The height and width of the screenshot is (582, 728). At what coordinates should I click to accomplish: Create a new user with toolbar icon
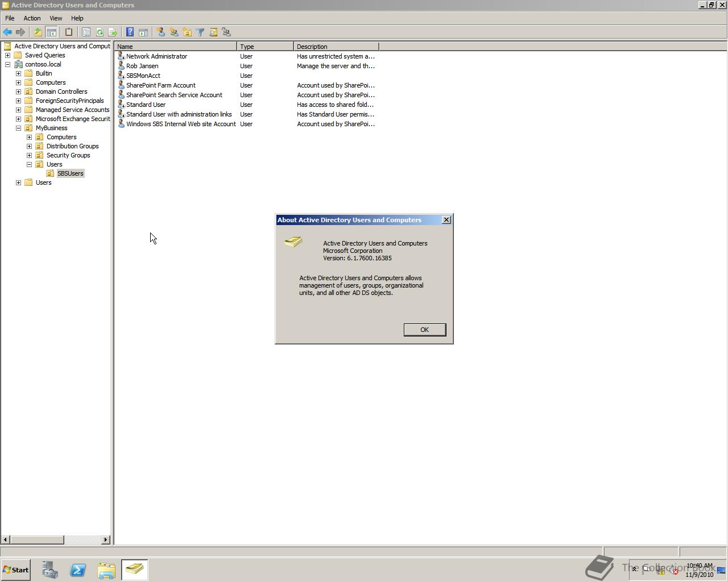pos(161,32)
